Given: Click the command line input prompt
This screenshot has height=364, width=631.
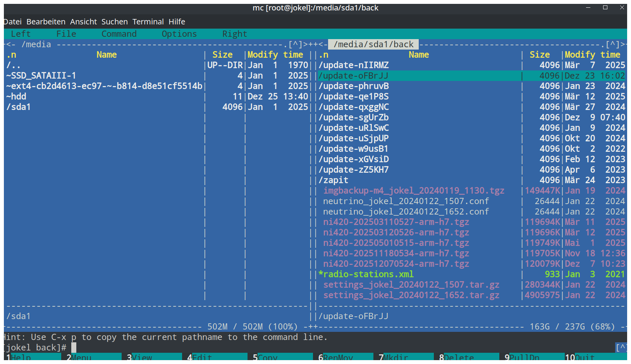Looking at the screenshot, I should coord(155,347).
